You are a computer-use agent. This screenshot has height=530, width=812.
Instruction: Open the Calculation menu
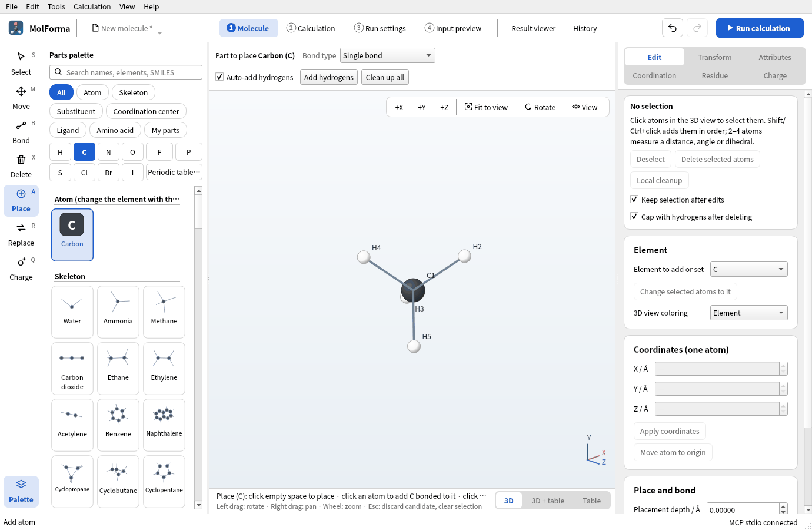point(92,6)
